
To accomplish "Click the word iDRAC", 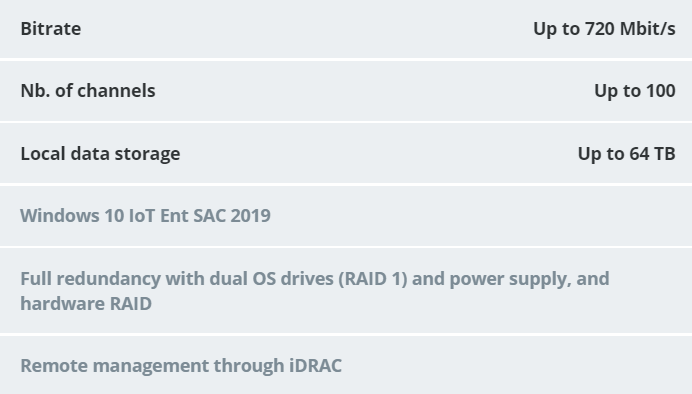I will tap(315, 366).
